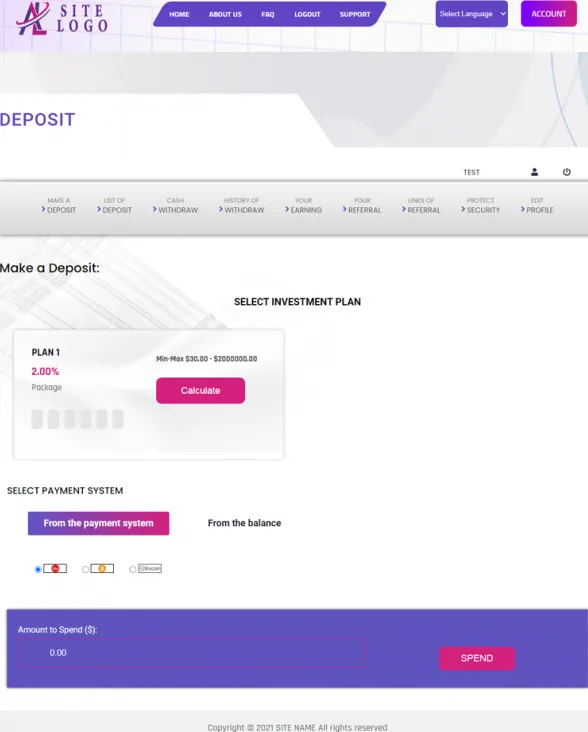Click the Min-Max $30.00 - $2000000.00 text
The height and width of the screenshot is (732, 588).
point(207,359)
